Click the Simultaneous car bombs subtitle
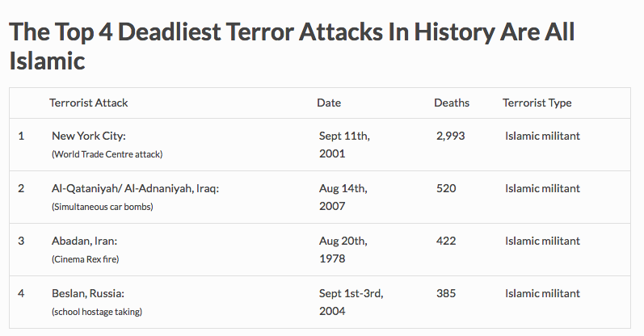644x336 pixels. click(x=102, y=206)
